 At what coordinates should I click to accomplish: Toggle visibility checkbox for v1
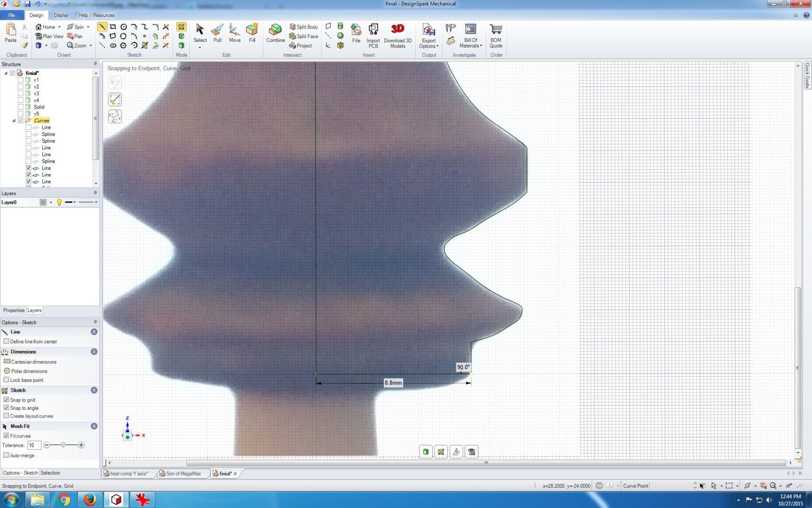21,80
